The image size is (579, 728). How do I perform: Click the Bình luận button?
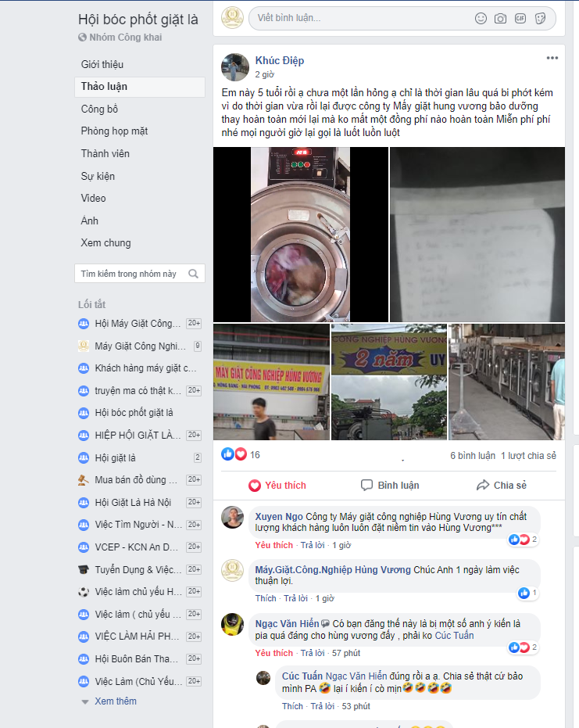coord(390,485)
